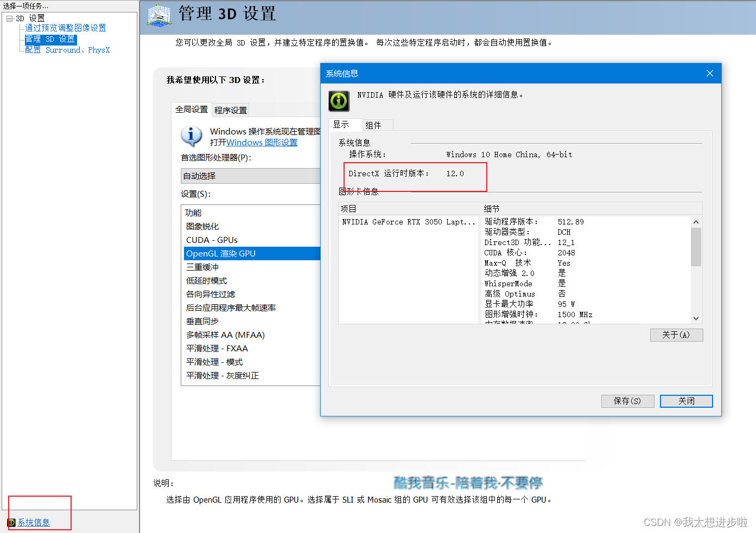Switch to the 程序设置 tab
The height and width of the screenshot is (533, 756).
click(230, 110)
